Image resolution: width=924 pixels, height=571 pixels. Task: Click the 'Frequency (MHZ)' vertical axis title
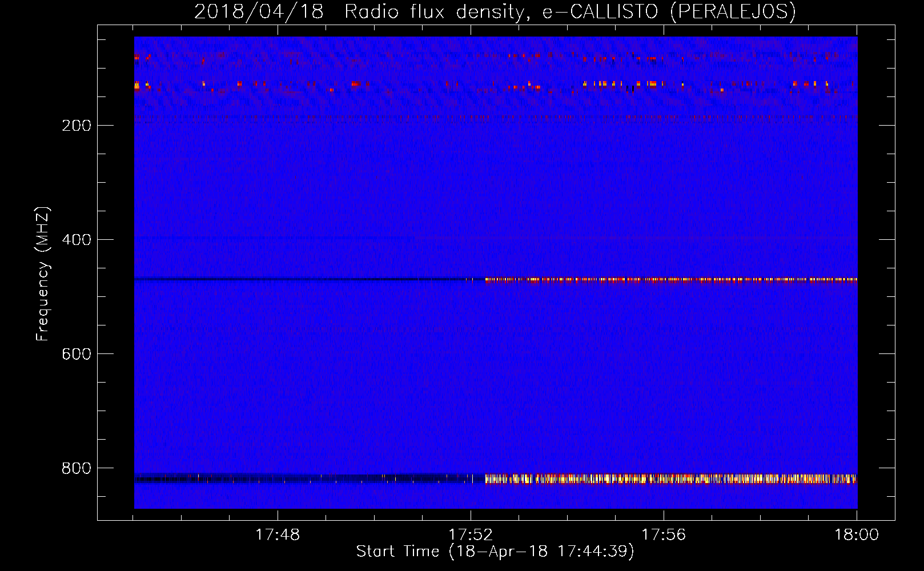[x=43, y=274]
